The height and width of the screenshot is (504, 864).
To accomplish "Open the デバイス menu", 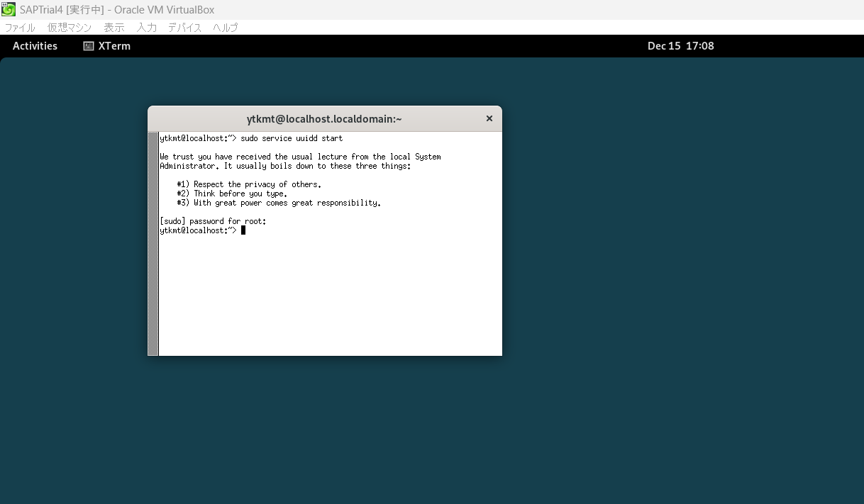I will [x=186, y=28].
